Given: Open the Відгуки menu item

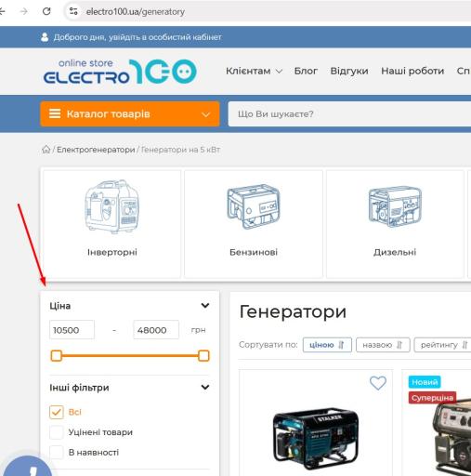Looking at the screenshot, I should point(349,71).
